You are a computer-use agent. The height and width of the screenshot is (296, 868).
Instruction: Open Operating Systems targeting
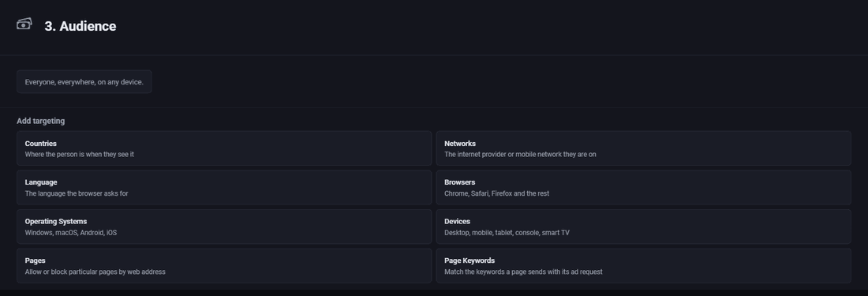click(224, 227)
